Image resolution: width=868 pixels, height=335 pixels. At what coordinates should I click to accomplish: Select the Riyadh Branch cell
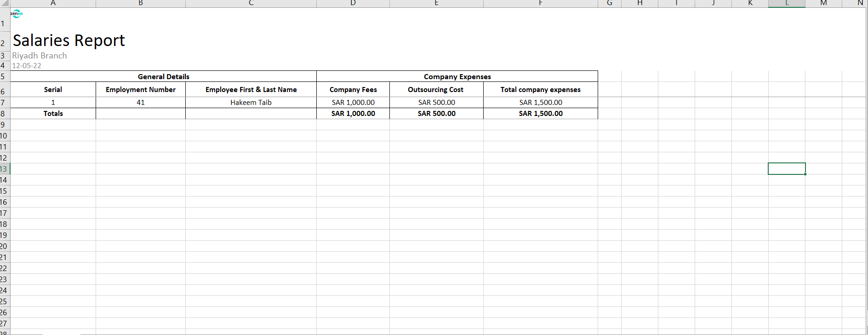(x=40, y=56)
